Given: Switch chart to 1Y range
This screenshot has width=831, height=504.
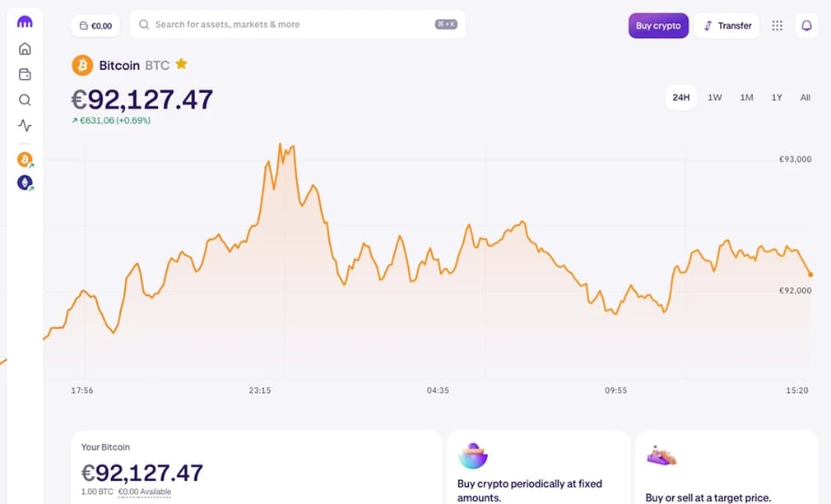Looking at the screenshot, I should tap(777, 97).
